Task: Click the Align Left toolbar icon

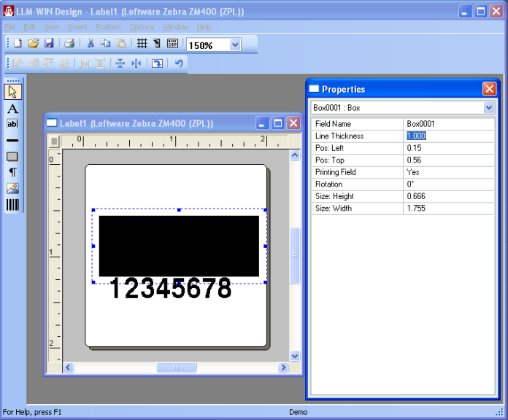Action: pos(18,63)
